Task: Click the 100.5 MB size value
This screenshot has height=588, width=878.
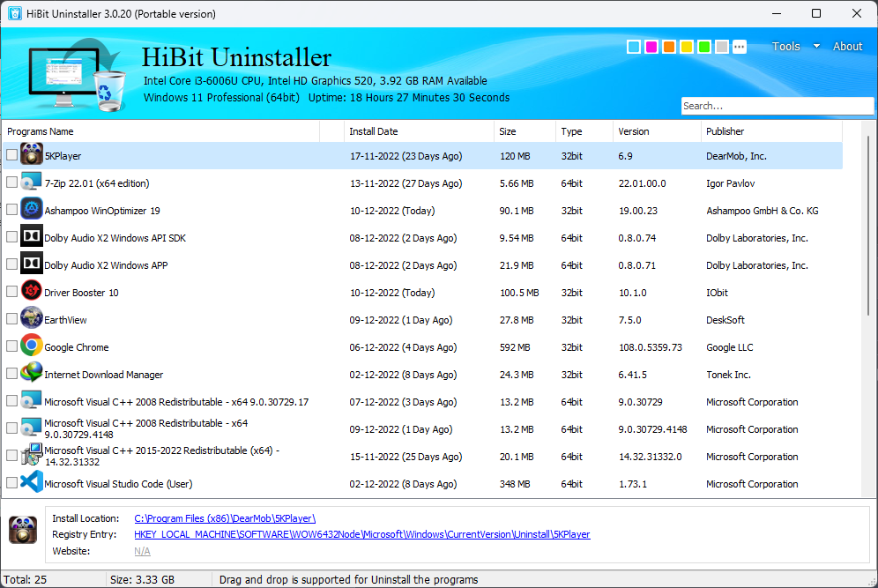Action: pyautogui.click(x=519, y=293)
